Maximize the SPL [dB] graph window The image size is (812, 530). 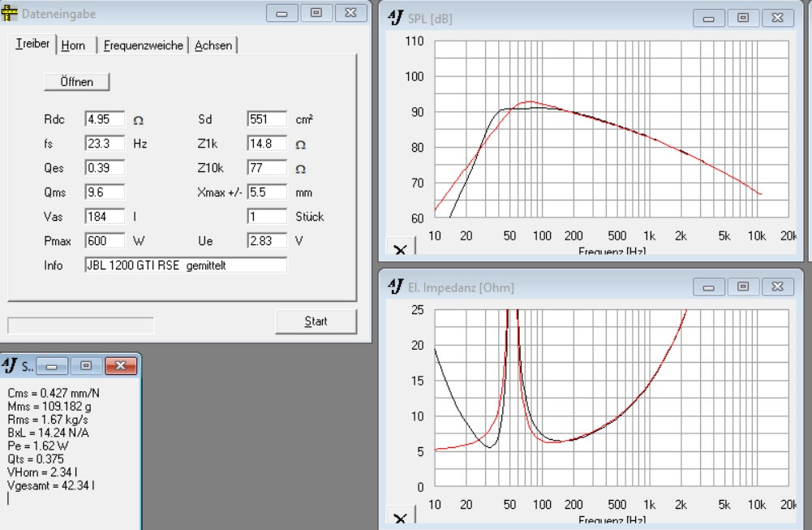pyautogui.click(x=742, y=17)
